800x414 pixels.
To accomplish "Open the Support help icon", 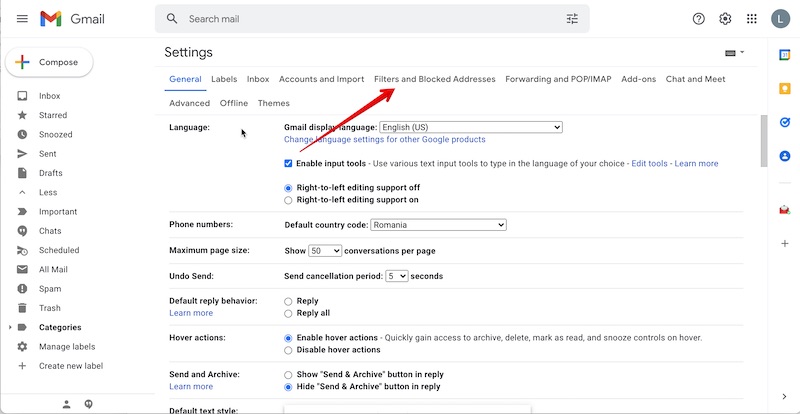I will tap(698, 19).
